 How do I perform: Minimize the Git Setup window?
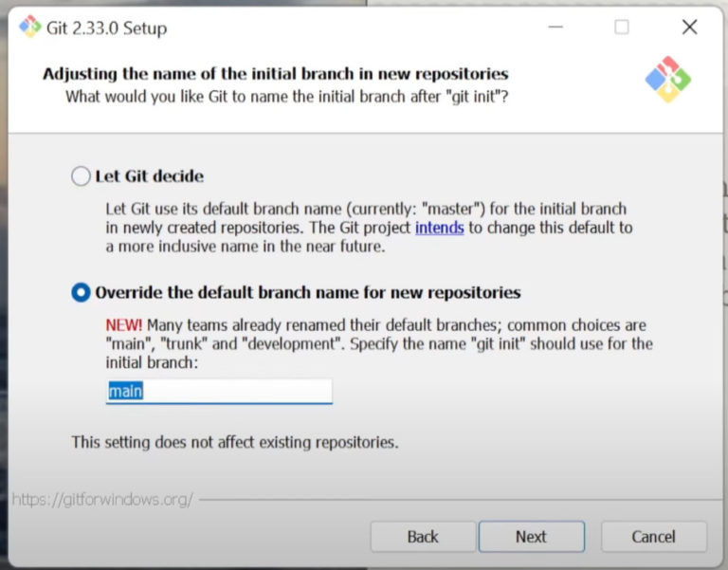pos(555,27)
